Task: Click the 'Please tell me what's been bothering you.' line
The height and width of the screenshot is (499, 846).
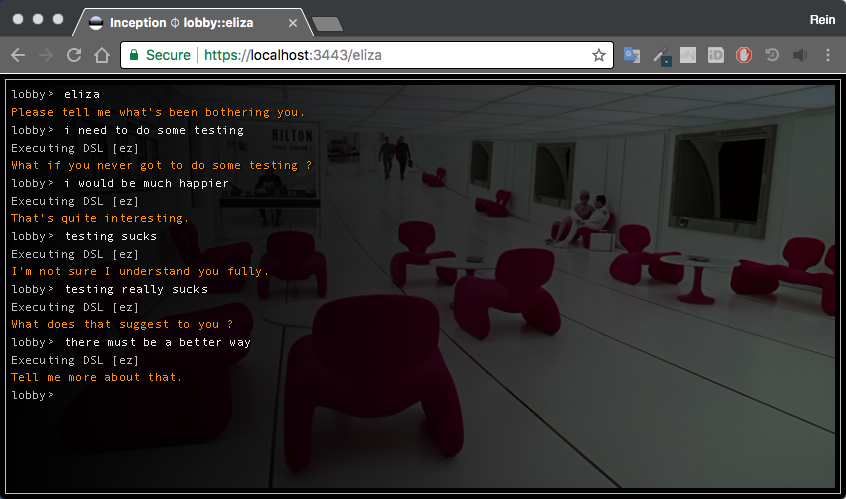Action: 158,112
